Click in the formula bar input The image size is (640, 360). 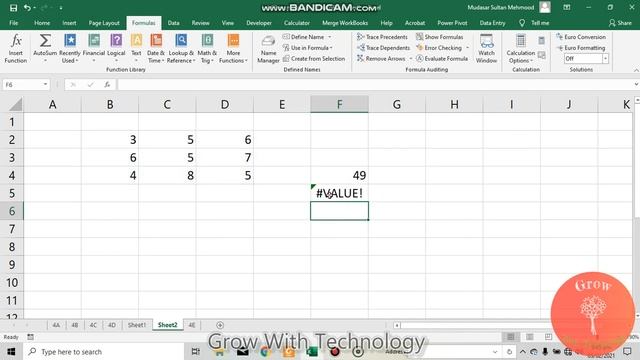coord(375,84)
